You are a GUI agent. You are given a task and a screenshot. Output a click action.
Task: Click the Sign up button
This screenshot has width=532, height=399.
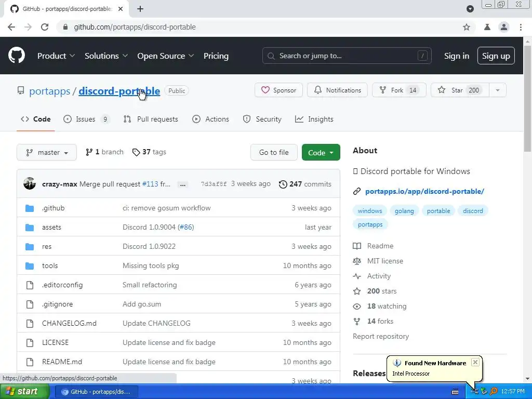[496, 56]
